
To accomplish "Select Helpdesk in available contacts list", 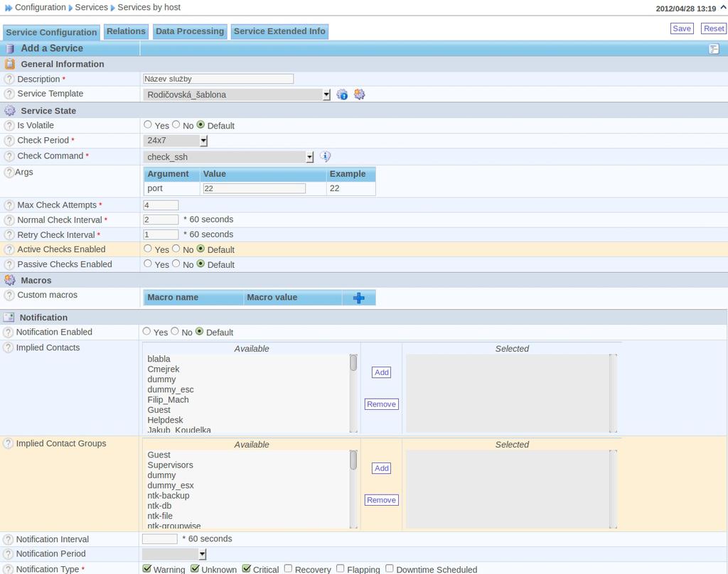I will (165, 421).
